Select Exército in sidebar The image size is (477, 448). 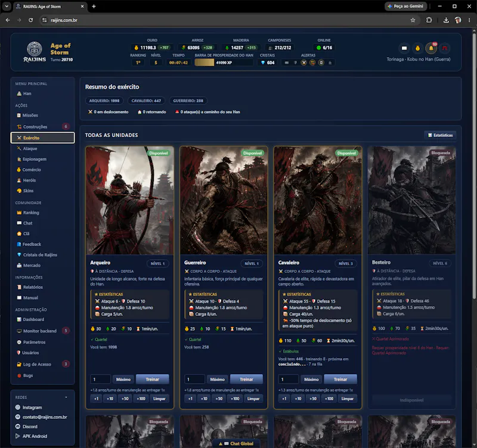(x=42, y=138)
